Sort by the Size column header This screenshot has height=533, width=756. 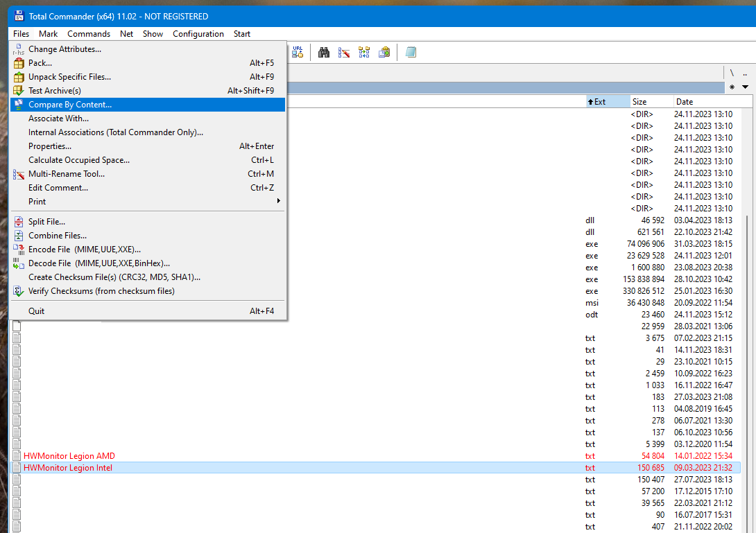(651, 102)
